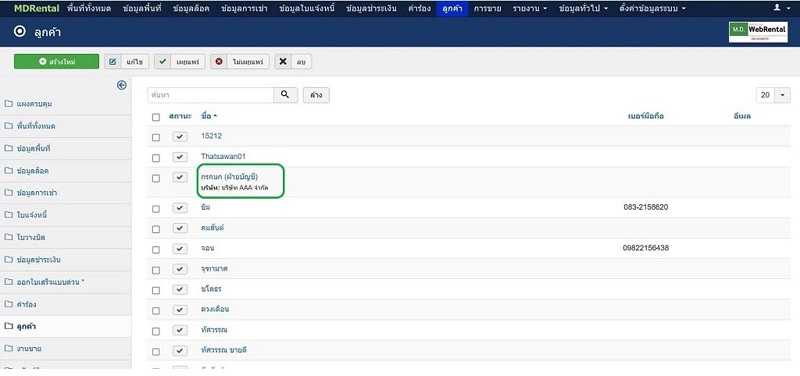Open ข้อมูลใบแจ้งหนี้ in the top navigation

(x=307, y=8)
